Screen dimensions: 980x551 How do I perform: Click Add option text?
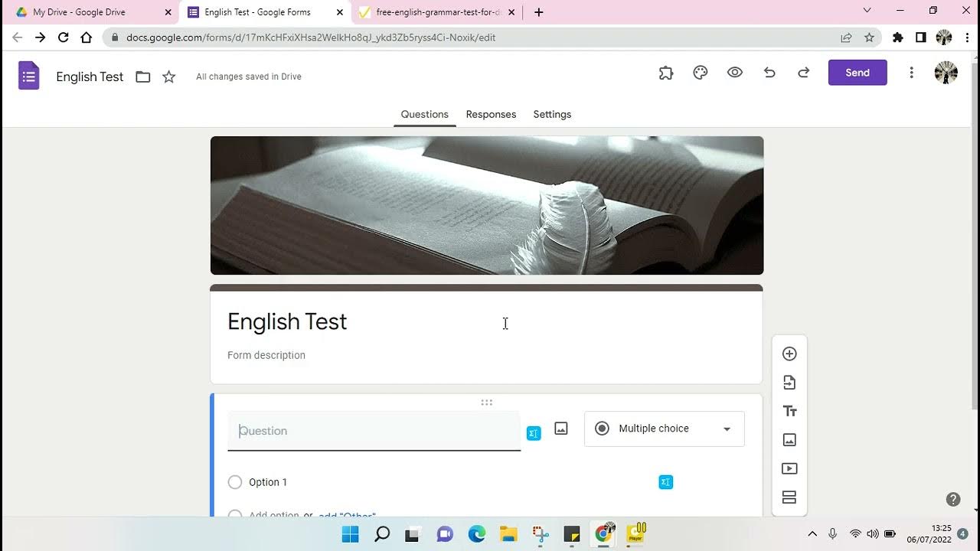274,515
